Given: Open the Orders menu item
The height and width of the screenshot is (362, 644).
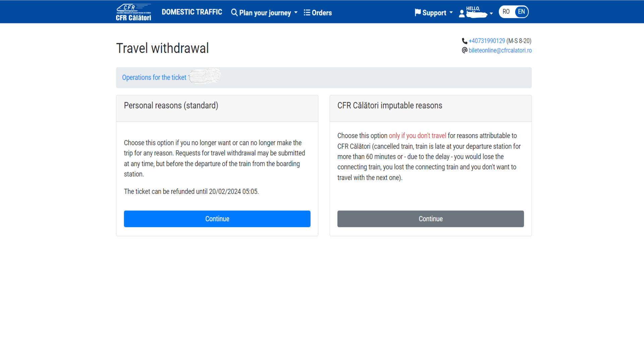Looking at the screenshot, I should pyautogui.click(x=322, y=13).
